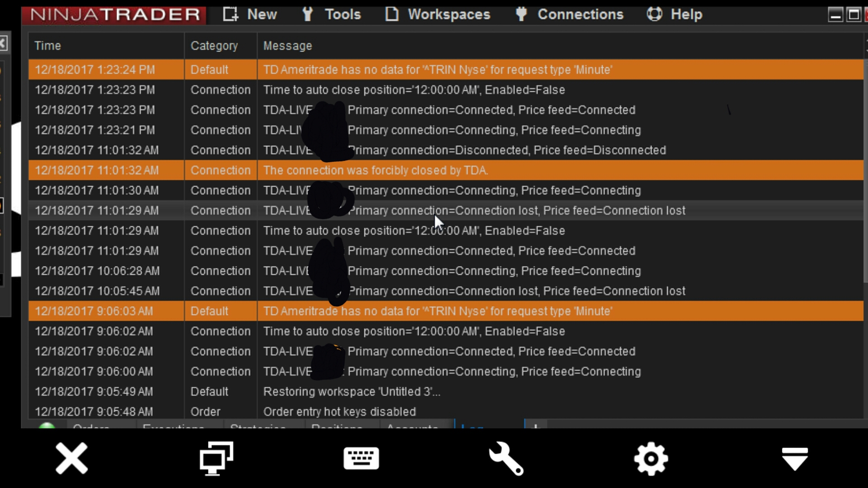Hide the bottom toolbar with down arrow
Screen dimensions: 868x488
[x=795, y=459]
